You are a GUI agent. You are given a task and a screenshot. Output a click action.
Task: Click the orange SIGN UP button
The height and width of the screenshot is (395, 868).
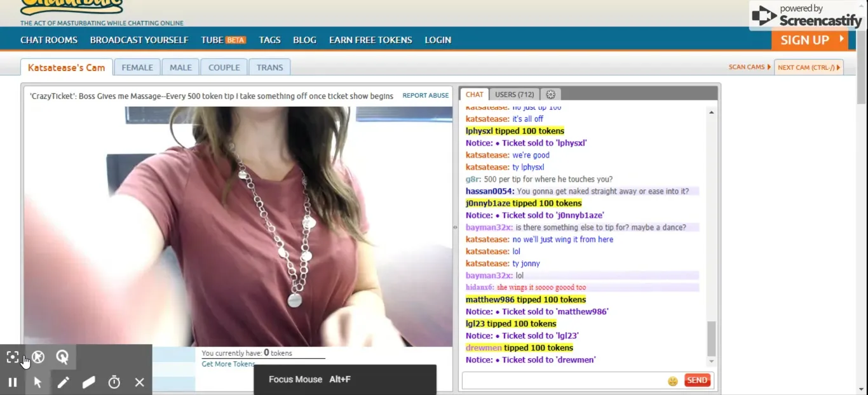pos(809,40)
